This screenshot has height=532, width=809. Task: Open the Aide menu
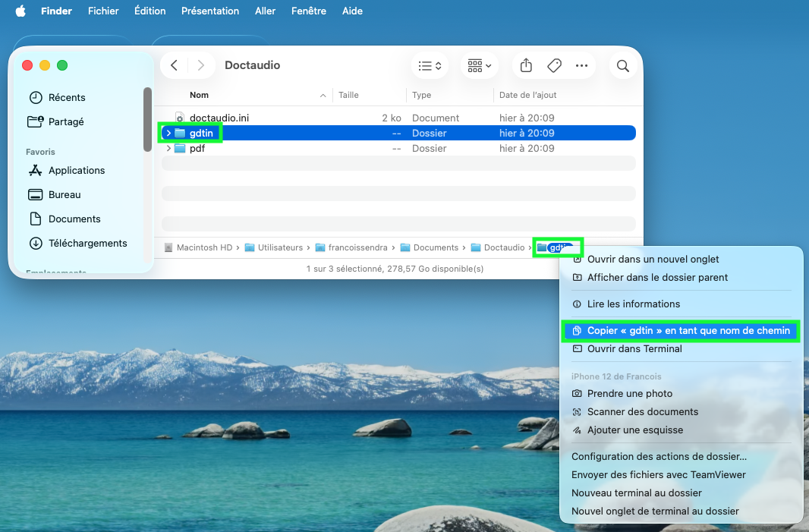point(352,11)
